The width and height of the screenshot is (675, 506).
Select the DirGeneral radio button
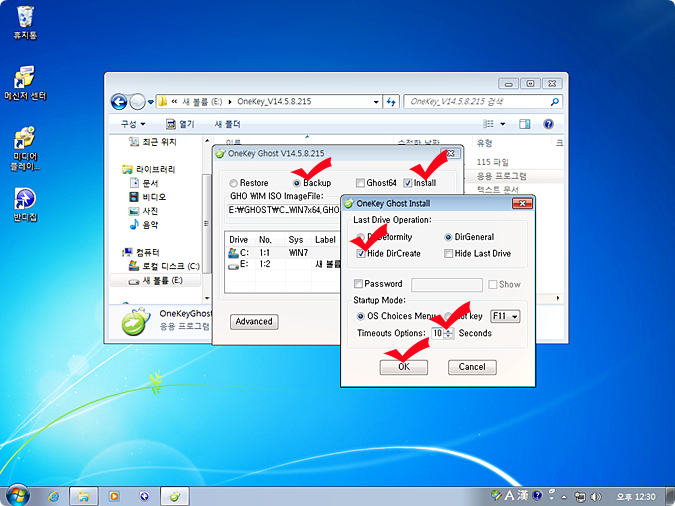click(x=448, y=237)
